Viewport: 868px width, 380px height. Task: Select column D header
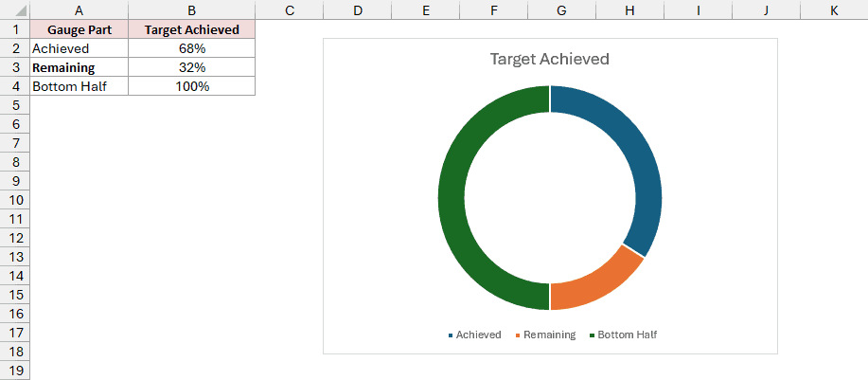(x=358, y=10)
